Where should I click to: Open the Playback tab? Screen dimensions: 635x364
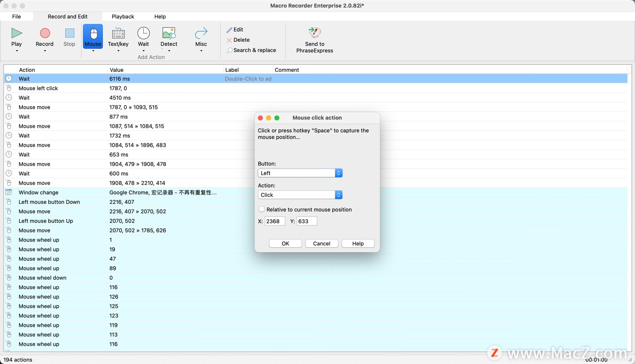[123, 16]
